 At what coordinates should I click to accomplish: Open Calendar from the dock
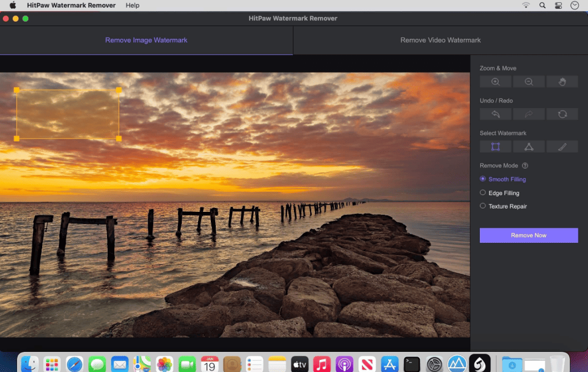pyautogui.click(x=210, y=364)
